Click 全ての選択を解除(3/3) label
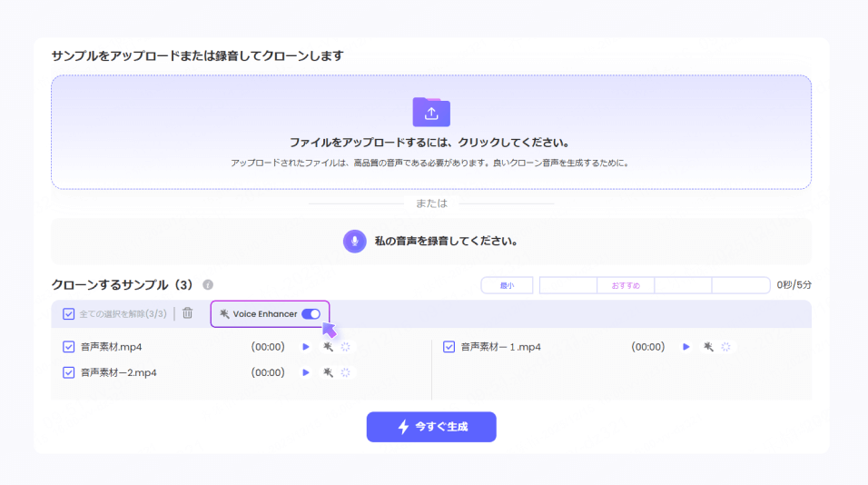The width and height of the screenshot is (868, 485). 123,314
